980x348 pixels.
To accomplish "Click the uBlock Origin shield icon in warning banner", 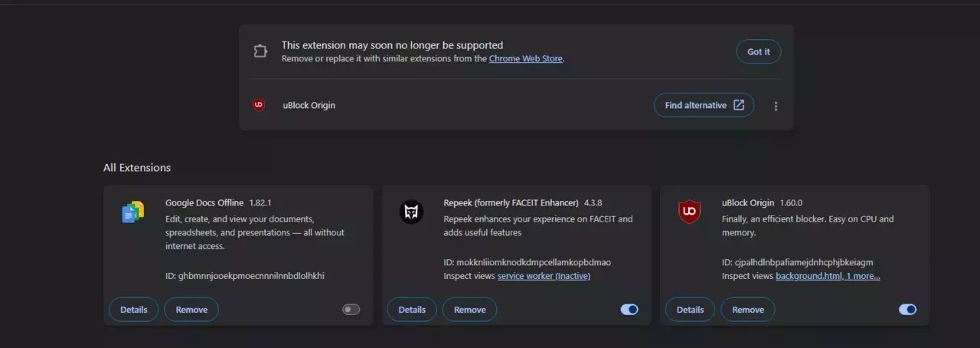I will coord(259,105).
